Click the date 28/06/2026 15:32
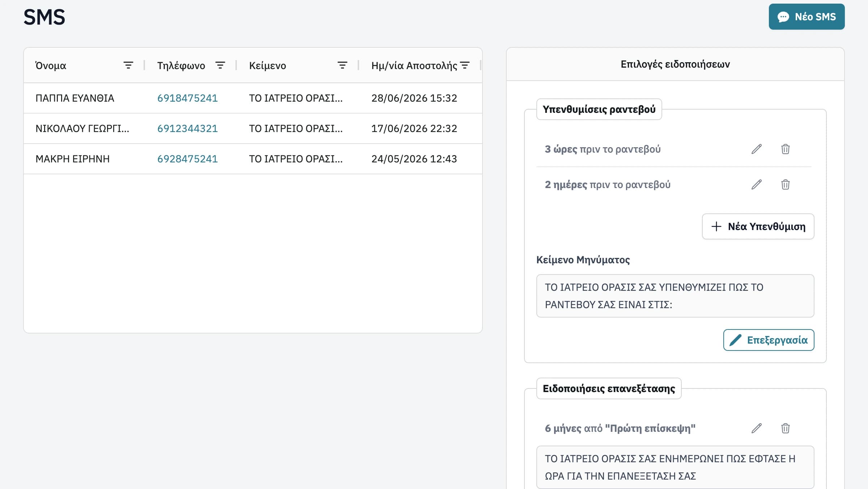Viewport: 868px width, 489px height. click(414, 98)
